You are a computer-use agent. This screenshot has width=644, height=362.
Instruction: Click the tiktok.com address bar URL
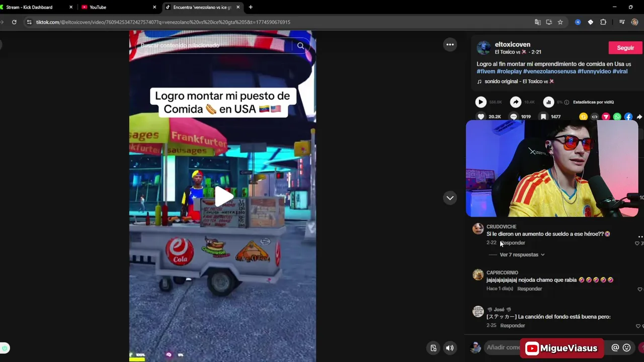point(163,22)
